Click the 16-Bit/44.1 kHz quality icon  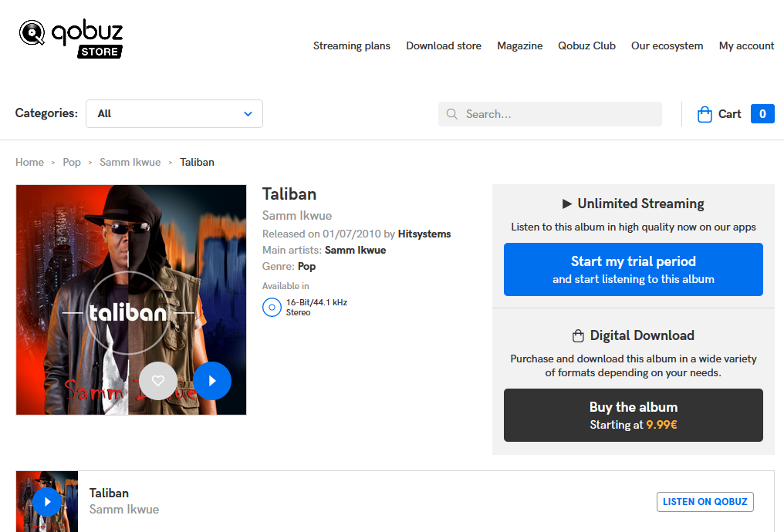point(272,308)
